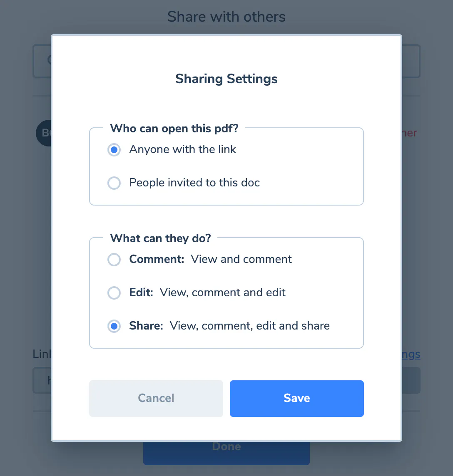Pick the Edit permission radio button
The height and width of the screenshot is (476, 453).
pos(114,293)
